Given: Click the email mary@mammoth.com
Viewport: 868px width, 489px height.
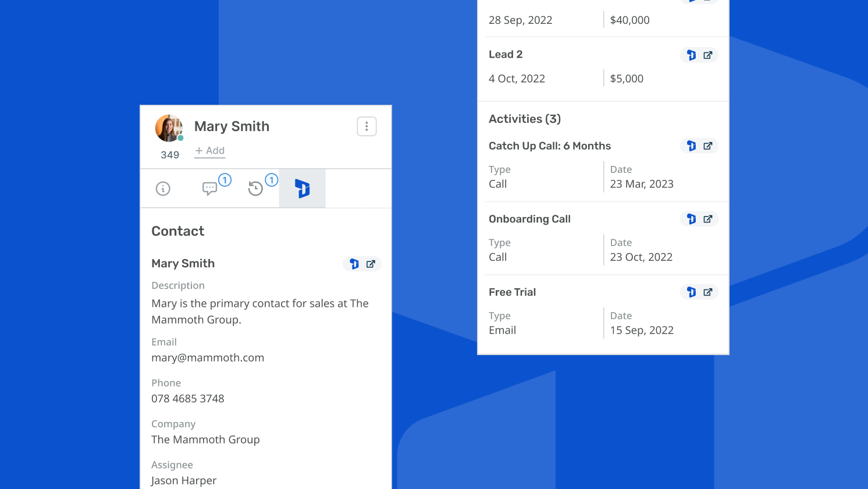Looking at the screenshot, I should click(x=208, y=357).
